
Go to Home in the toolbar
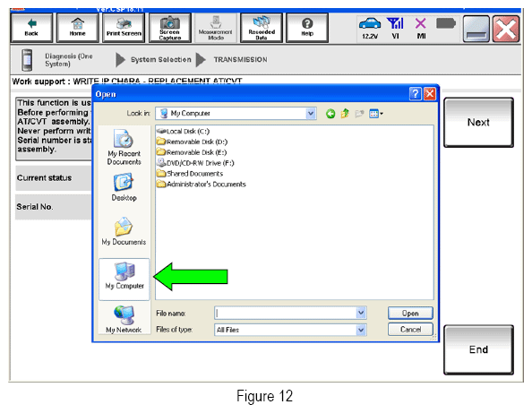click(78, 28)
